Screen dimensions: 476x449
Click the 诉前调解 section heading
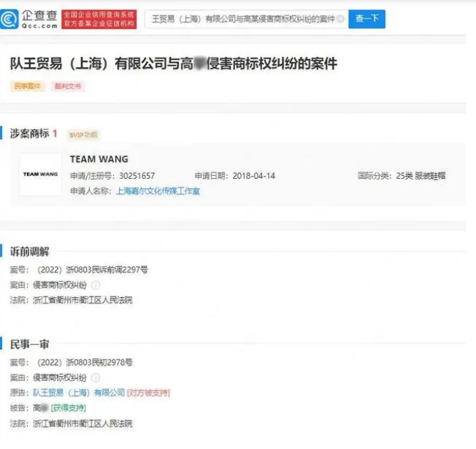click(29, 252)
